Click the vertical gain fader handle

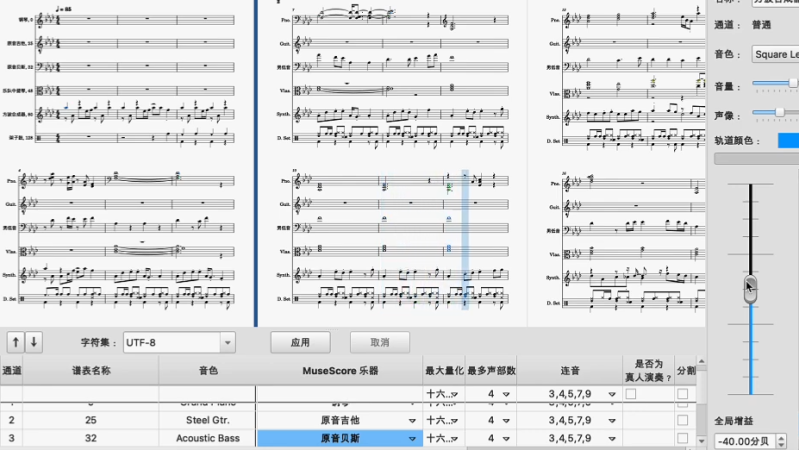[750, 287]
